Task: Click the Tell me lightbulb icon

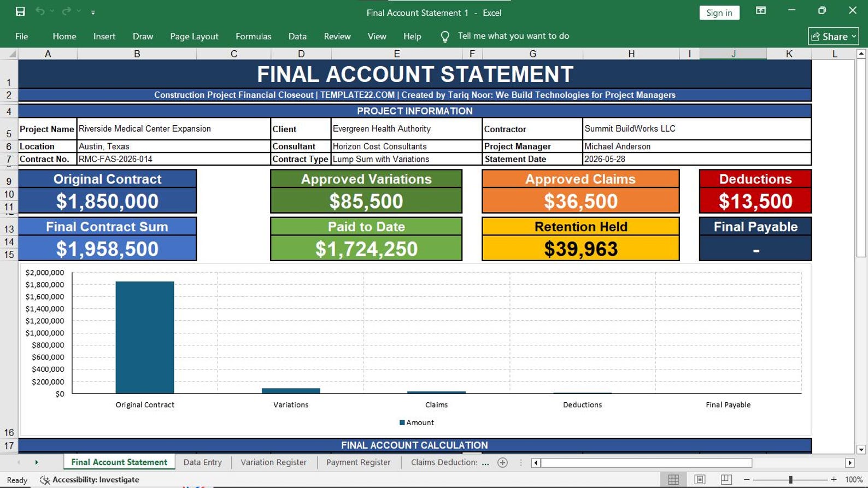Action: 445,37
